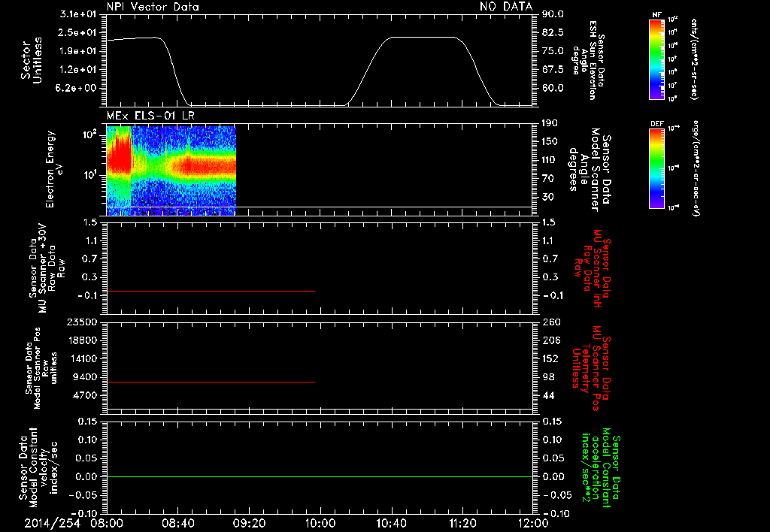Screen dimensions: 770x532
Task: Click the MEx ELS-01 LR panel title
Action: [x=150, y=116]
